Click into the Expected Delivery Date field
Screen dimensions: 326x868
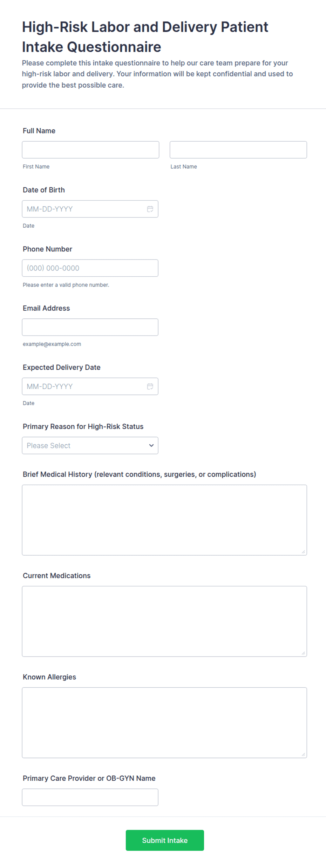pyautogui.click(x=90, y=386)
